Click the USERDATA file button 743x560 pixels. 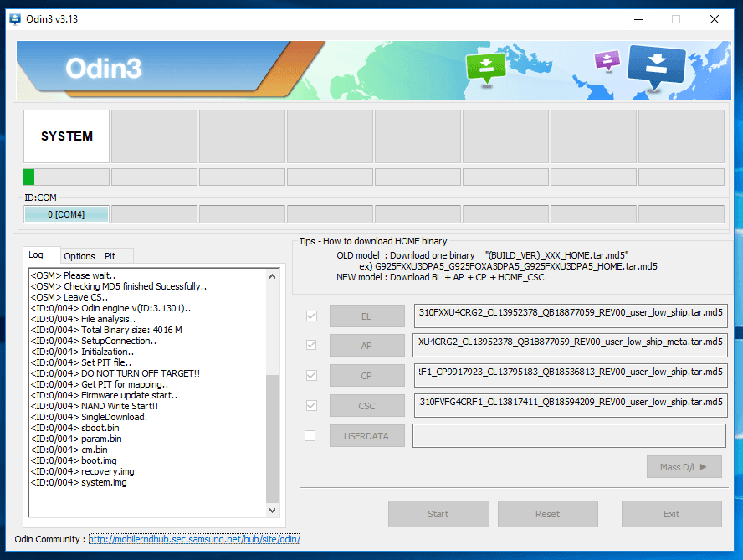[366, 436]
